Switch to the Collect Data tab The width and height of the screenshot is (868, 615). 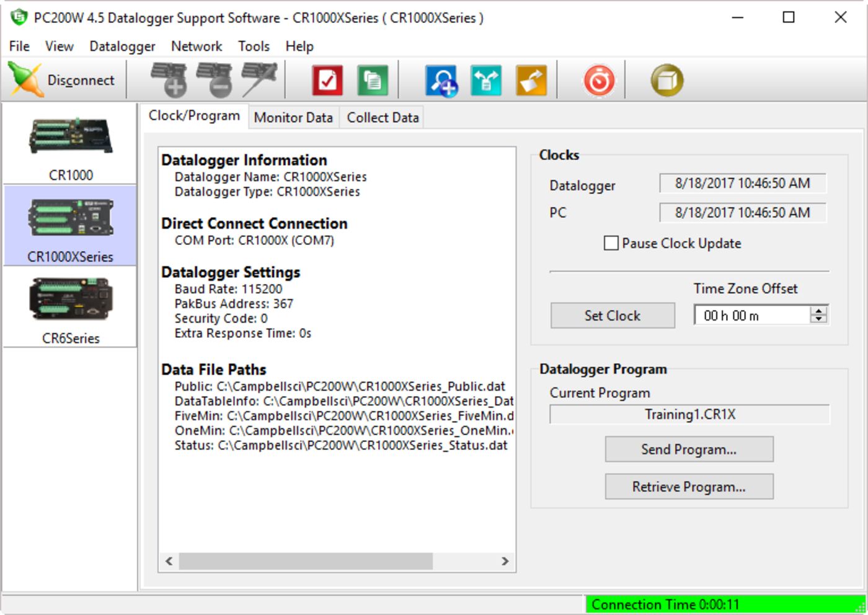coord(383,118)
